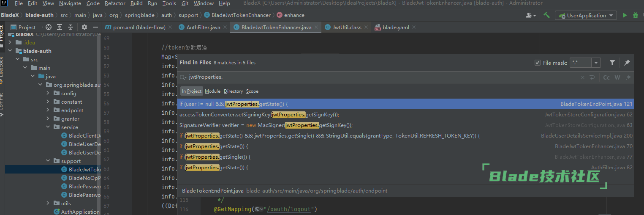Image resolution: width=644 pixels, height=215 pixels.
Task: Click in the jwtProperties. search field
Action: (380, 77)
